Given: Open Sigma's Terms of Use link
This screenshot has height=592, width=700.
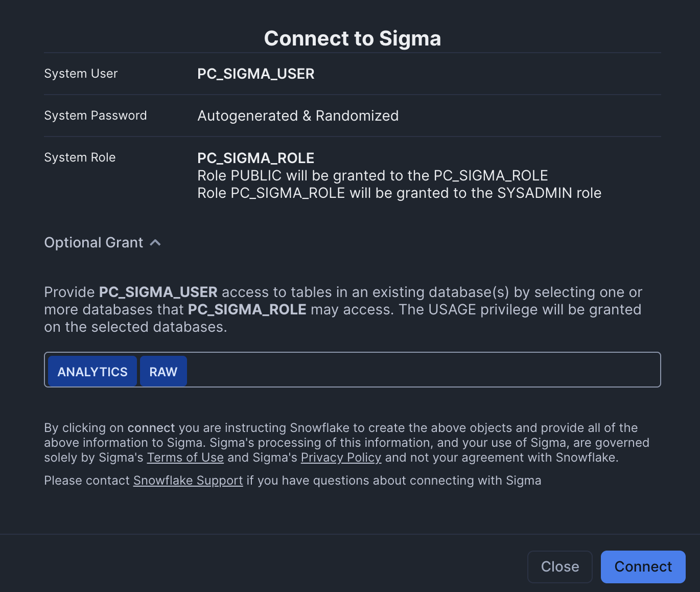Looking at the screenshot, I should [185, 458].
